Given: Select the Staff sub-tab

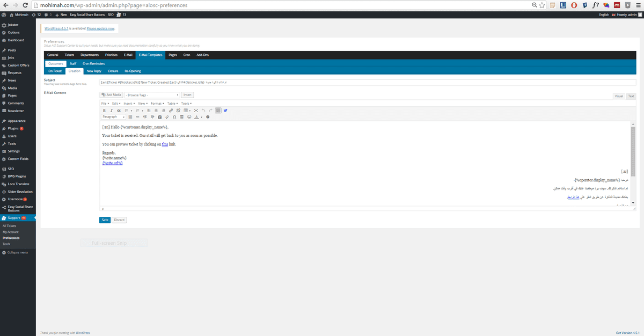Looking at the screenshot, I should point(73,63).
